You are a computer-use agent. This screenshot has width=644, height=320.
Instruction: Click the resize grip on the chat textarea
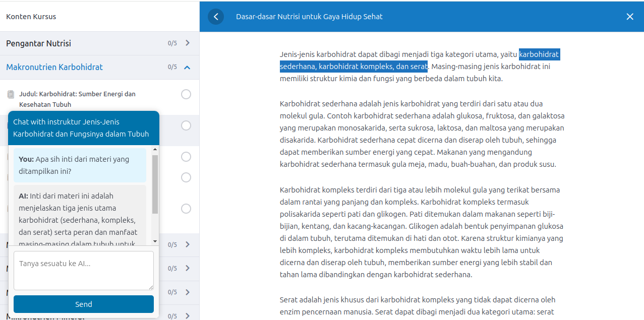coord(150,287)
